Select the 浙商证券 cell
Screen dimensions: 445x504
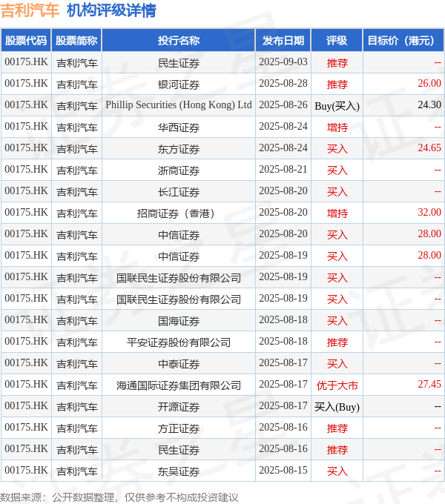click(179, 170)
